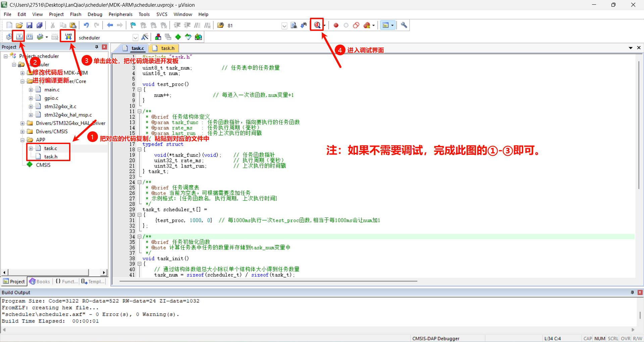Disable all breakpoints icon
Viewport: 644px width, 342px height.
pyautogui.click(x=356, y=25)
